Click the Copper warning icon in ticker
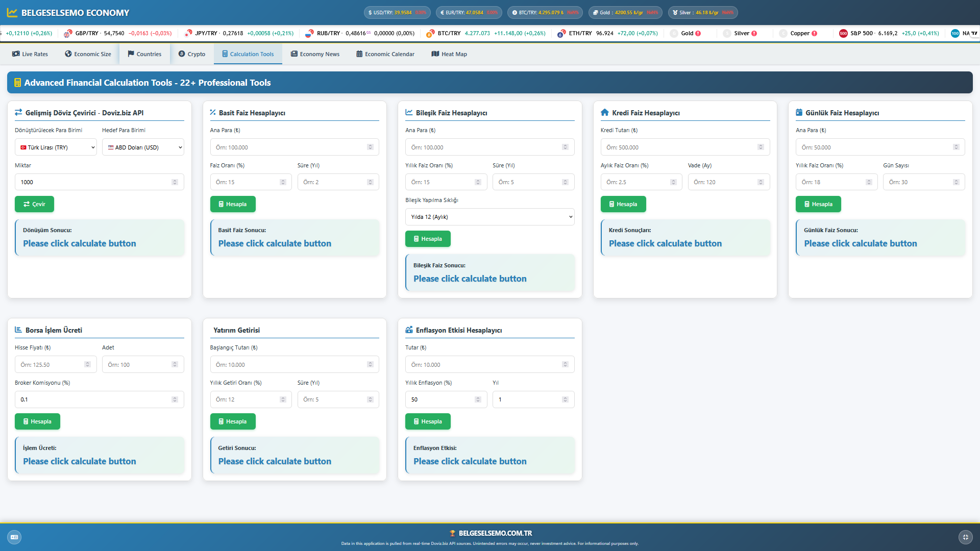 pos(815,34)
